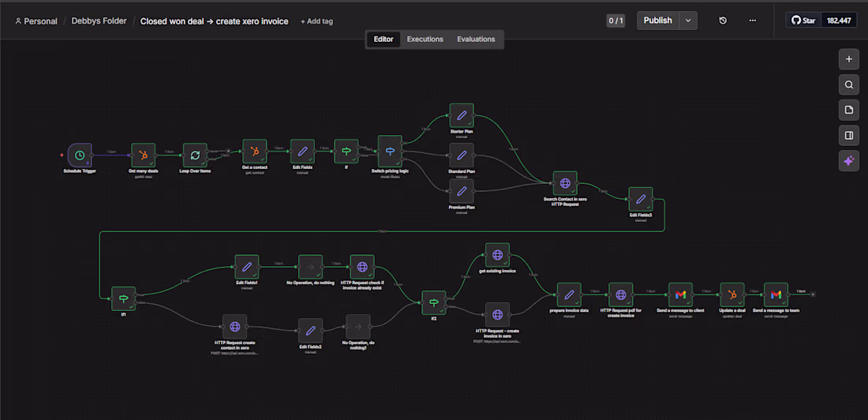Click the If node before Switch pricing logic

(346, 152)
